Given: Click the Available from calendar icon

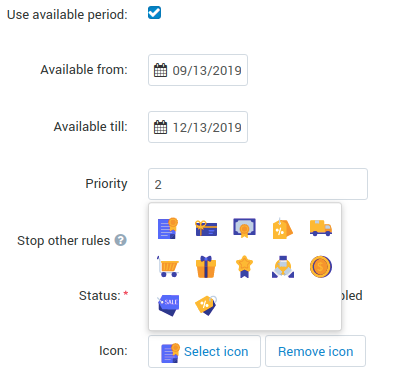Looking at the screenshot, I should coord(160,70).
